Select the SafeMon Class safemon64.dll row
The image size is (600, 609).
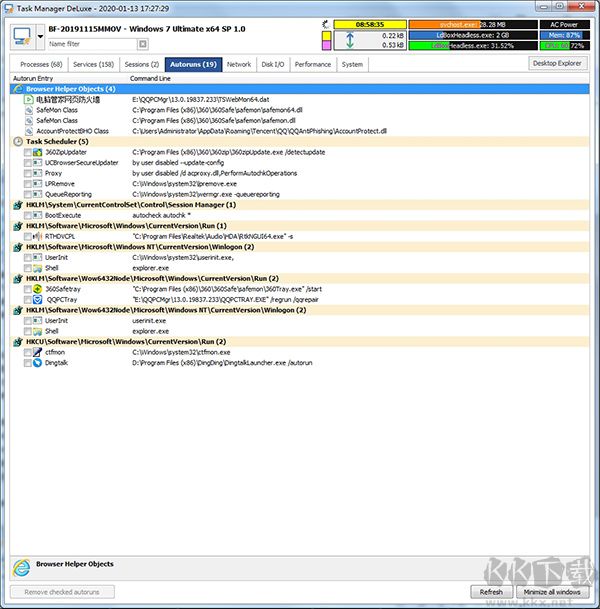tap(299, 110)
